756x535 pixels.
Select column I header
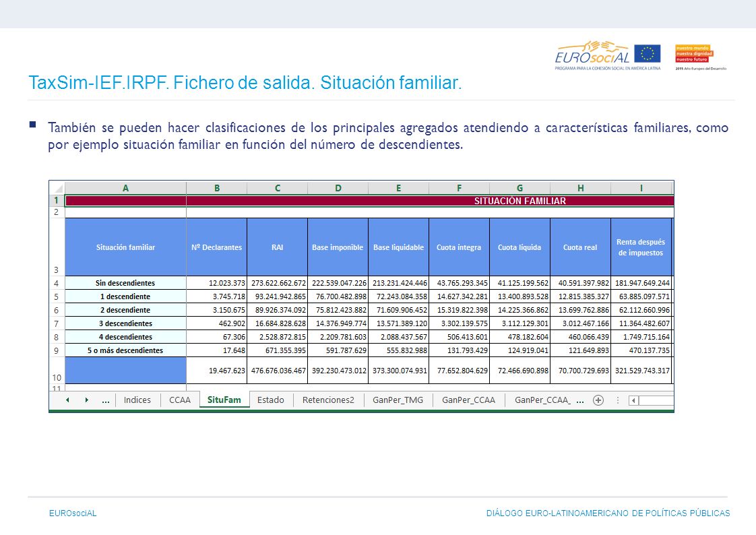coord(641,188)
